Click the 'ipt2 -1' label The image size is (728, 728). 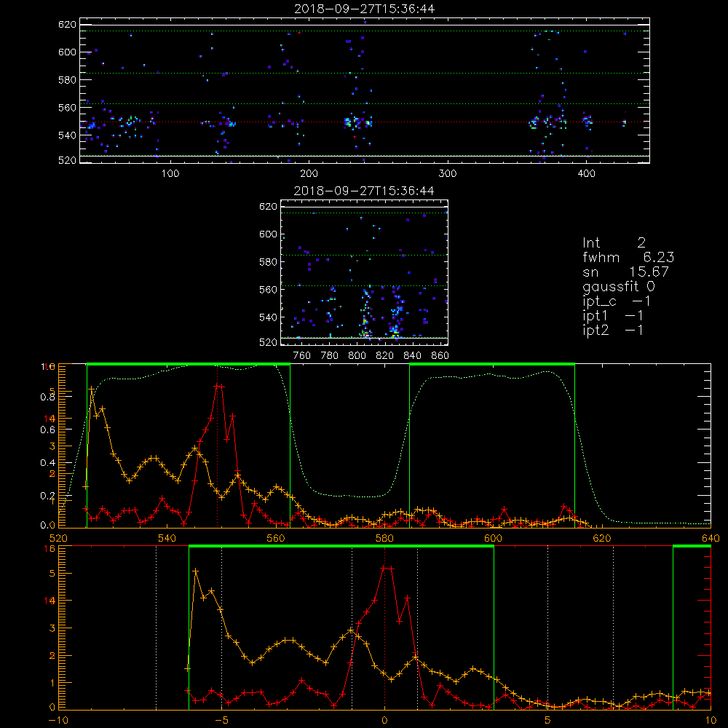pyautogui.click(x=613, y=330)
